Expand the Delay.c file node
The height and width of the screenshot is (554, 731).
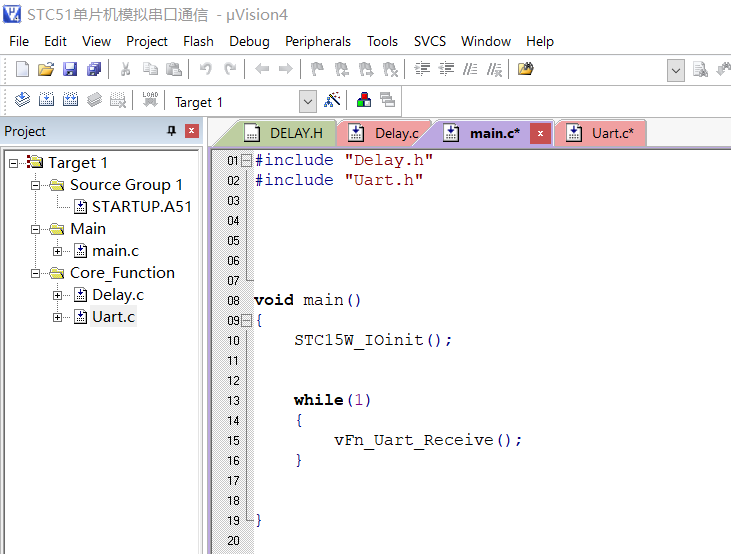point(57,295)
